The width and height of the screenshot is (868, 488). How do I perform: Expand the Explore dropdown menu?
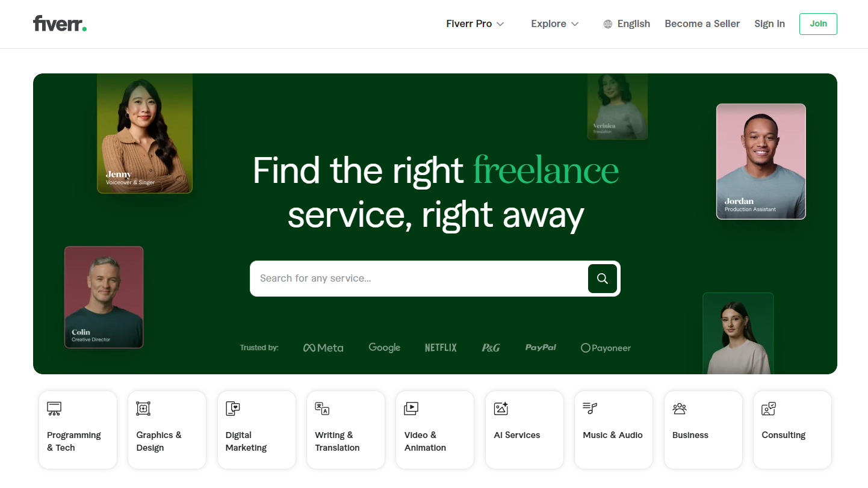(554, 24)
